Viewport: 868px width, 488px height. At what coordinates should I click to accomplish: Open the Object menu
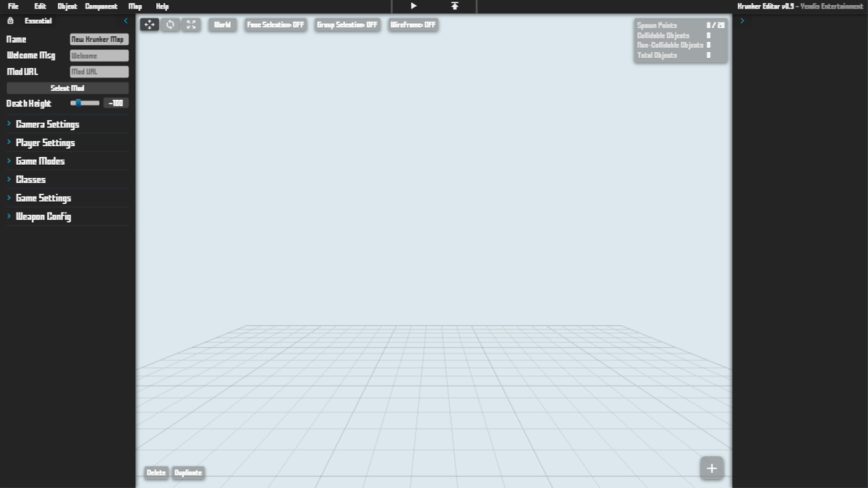[x=66, y=6]
